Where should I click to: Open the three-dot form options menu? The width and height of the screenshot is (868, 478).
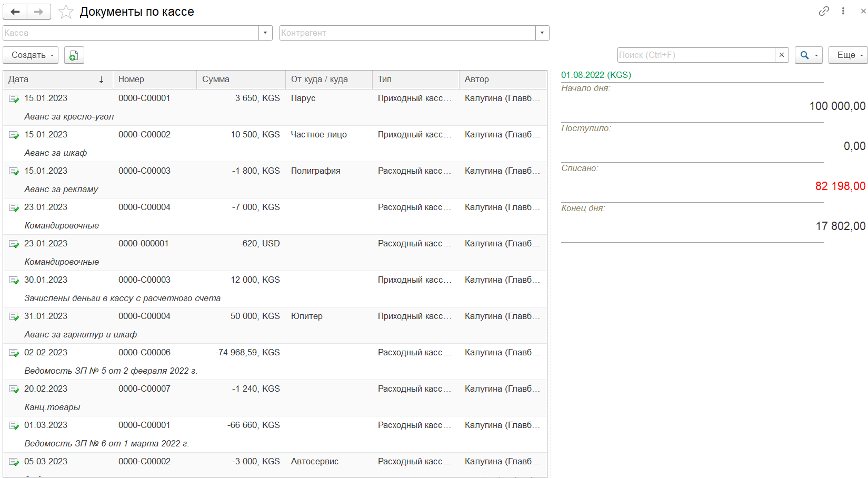(x=843, y=11)
